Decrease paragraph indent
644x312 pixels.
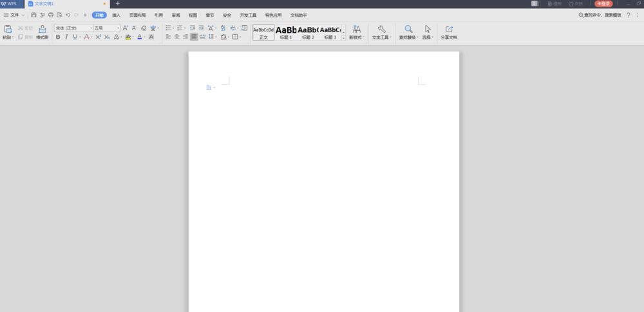[x=192, y=28]
